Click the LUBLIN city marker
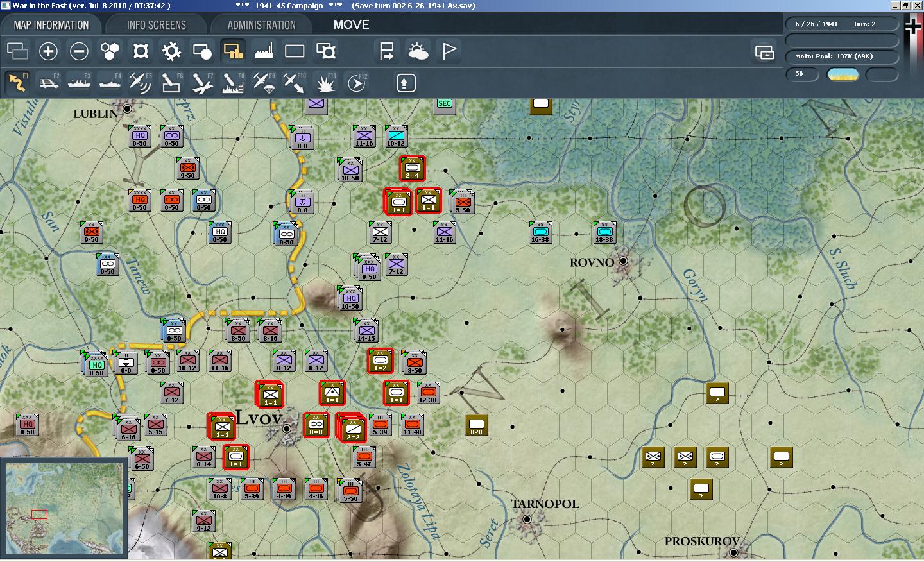924x562 pixels. pos(128,109)
